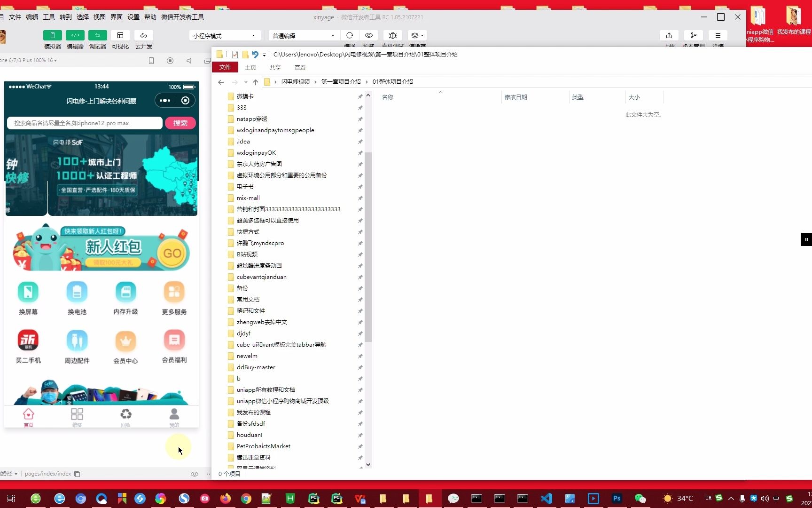Toggle the 调试器 debugger panel

click(x=98, y=35)
